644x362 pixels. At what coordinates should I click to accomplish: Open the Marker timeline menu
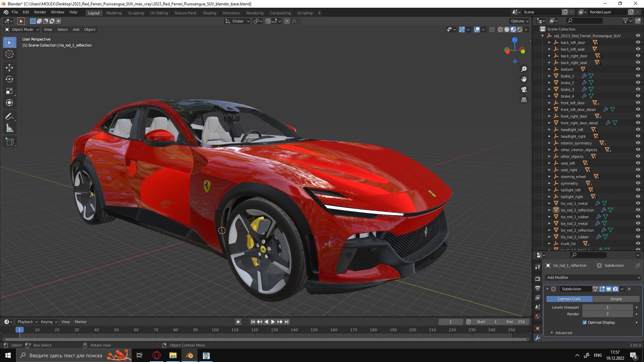tap(80, 322)
